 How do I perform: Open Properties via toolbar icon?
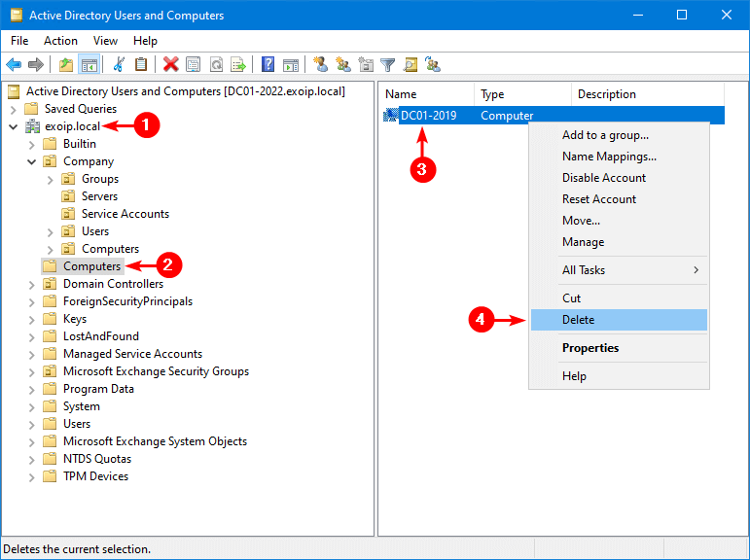[x=194, y=64]
